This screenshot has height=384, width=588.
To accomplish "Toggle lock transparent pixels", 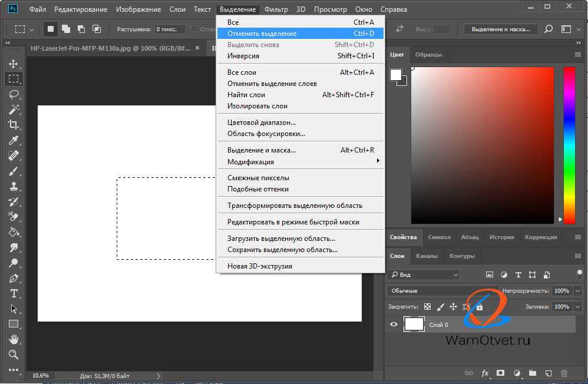I will pos(428,307).
